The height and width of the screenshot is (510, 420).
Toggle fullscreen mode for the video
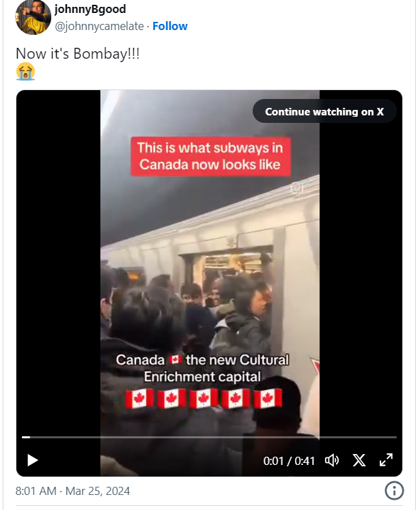386,460
